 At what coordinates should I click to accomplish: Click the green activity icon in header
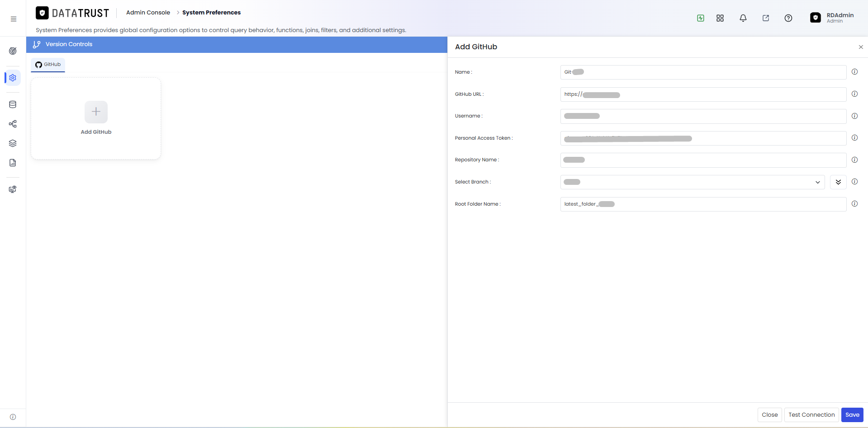click(x=701, y=18)
